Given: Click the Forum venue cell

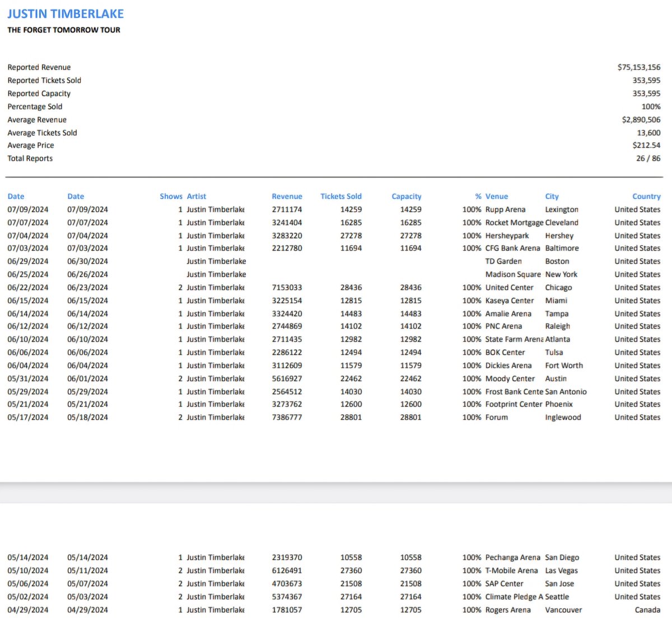Looking at the screenshot, I should pyautogui.click(x=497, y=417).
